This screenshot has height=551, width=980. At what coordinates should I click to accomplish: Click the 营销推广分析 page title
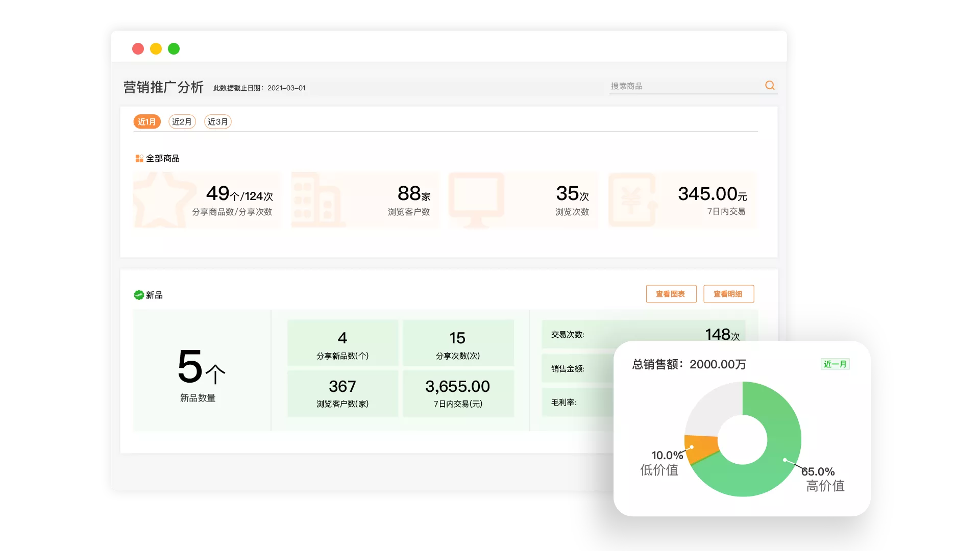coord(163,87)
